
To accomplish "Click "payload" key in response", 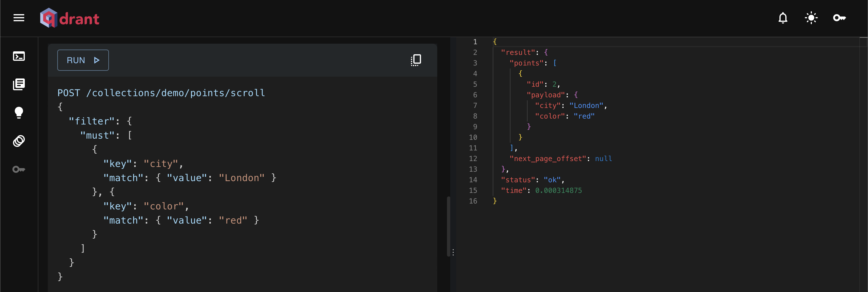I will pyautogui.click(x=546, y=95).
